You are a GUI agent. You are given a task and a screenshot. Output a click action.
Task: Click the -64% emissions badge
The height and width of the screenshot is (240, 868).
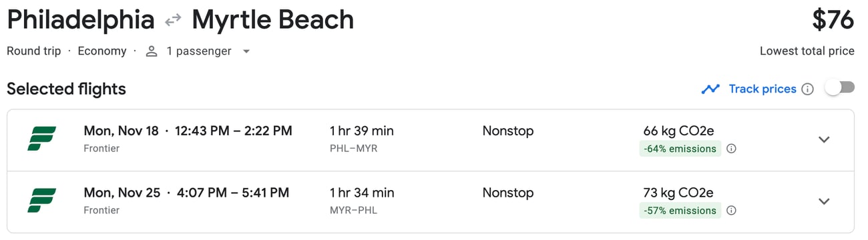(680, 149)
